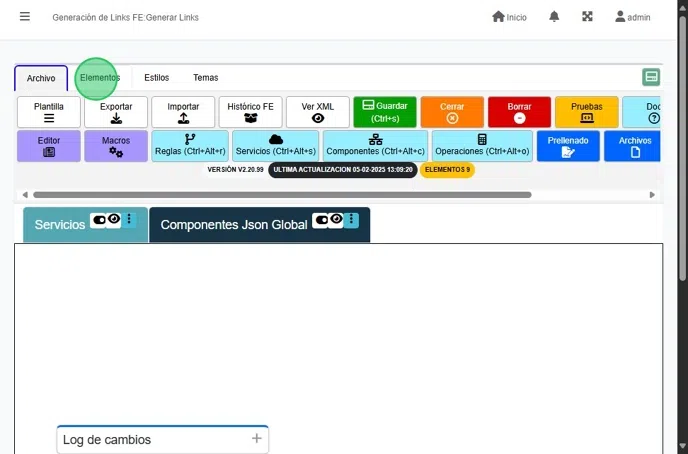Image resolution: width=688 pixels, height=454 pixels.
Task: Open Componentes network button
Action: click(x=375, y=146)
